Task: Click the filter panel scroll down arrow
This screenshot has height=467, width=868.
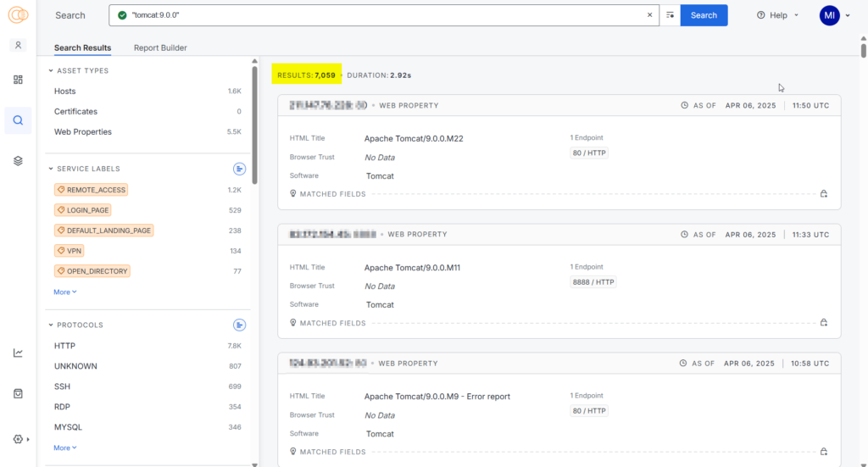Action: (x=254, y=464)
